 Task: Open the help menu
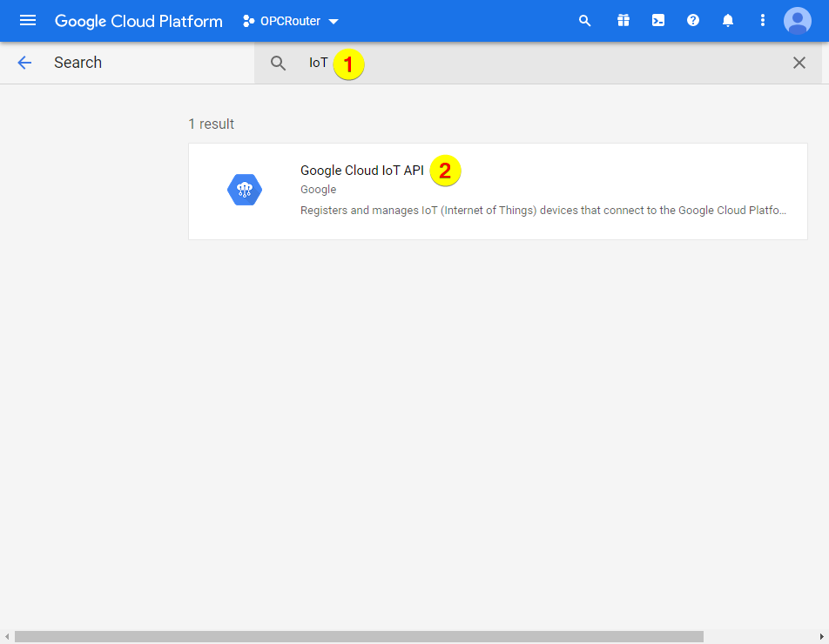pyautogui.click(x=692, y=20)
